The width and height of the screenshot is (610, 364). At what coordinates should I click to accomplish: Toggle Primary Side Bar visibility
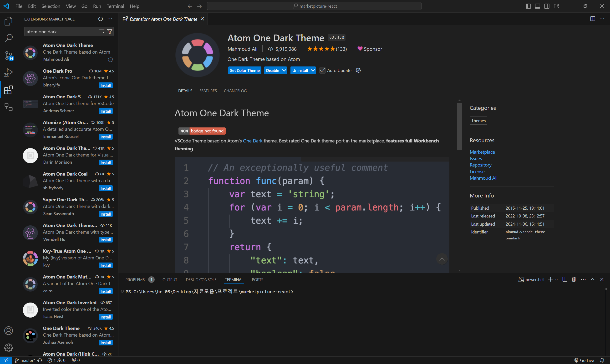point(528,6)
